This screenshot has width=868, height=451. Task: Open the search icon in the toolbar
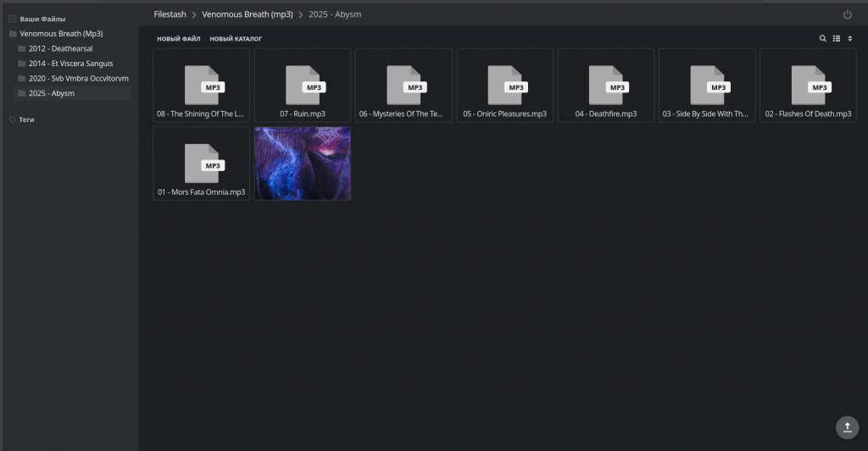point(822,39)
